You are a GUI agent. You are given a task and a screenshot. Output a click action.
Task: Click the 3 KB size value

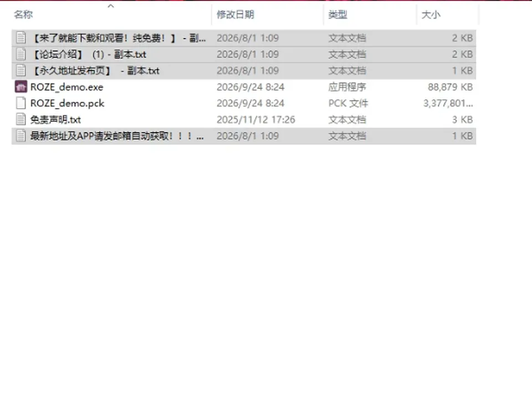(463, 120)
